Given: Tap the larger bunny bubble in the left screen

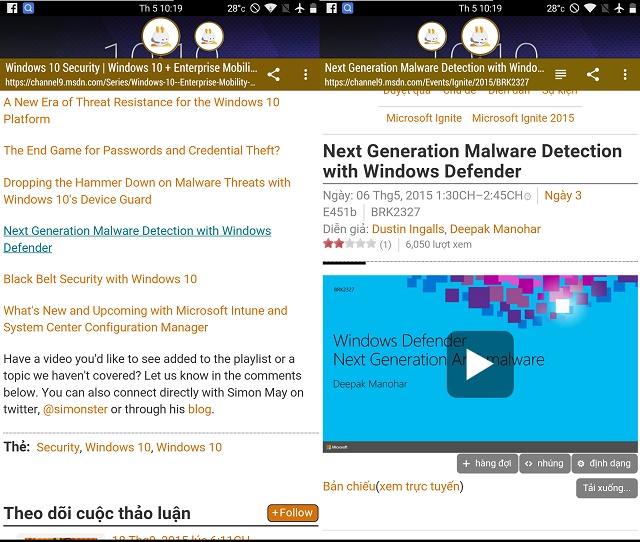Looking at the screenshot, I should [161, 36].
